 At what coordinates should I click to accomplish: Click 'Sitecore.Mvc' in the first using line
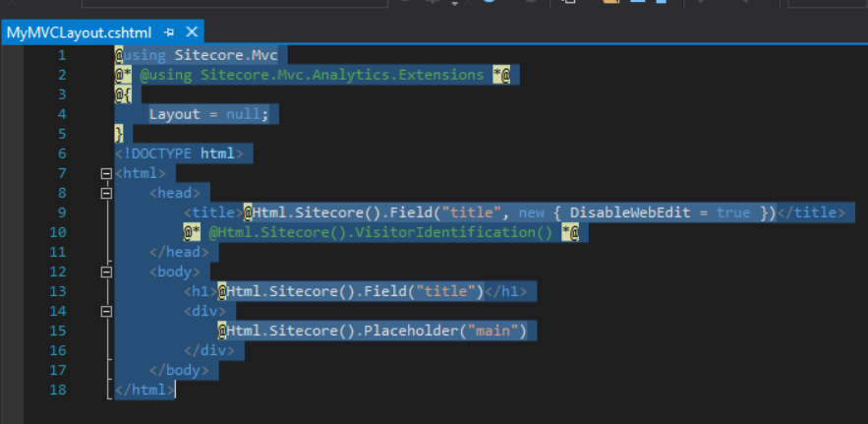(x=226, y=55)
